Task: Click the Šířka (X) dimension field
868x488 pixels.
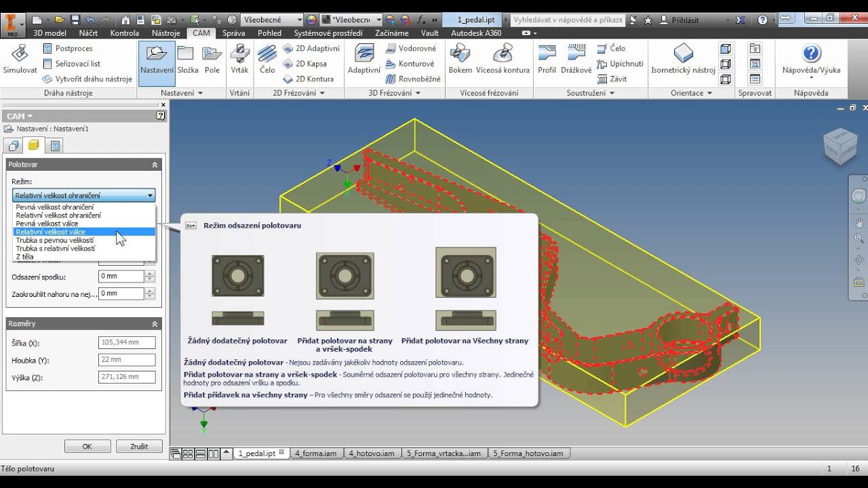Action: point(127,343)
